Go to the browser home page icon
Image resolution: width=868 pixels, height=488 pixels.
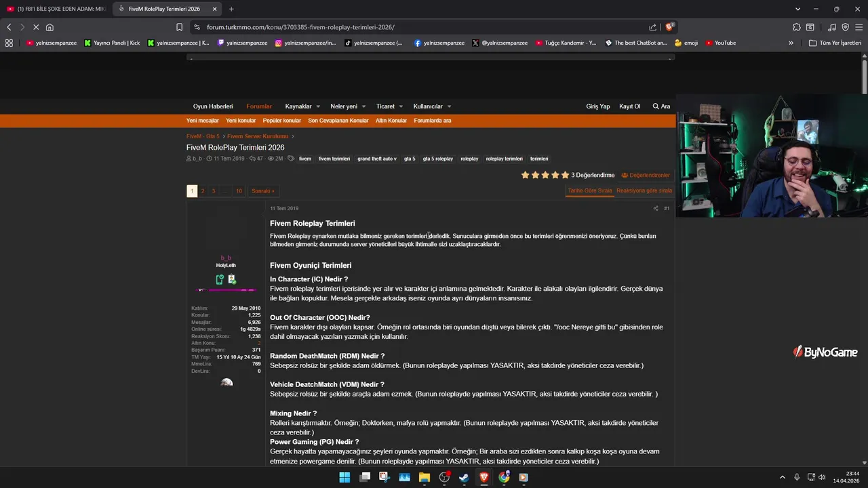[50, 27]
